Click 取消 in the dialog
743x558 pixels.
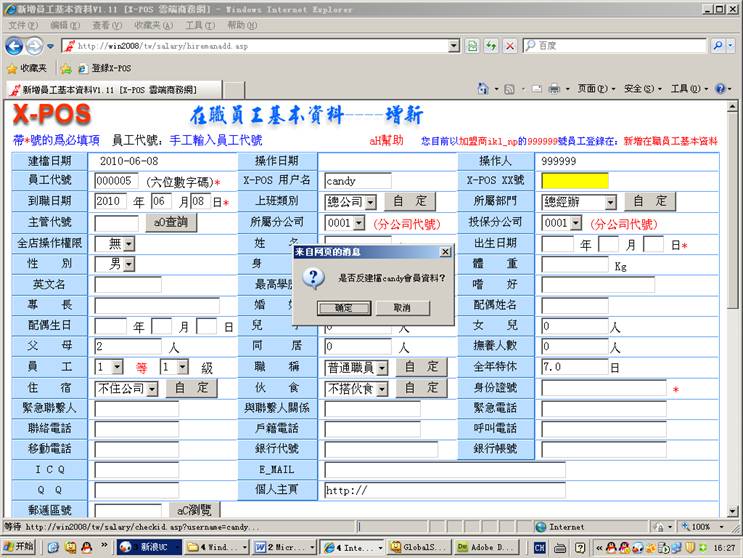[402, 308]
